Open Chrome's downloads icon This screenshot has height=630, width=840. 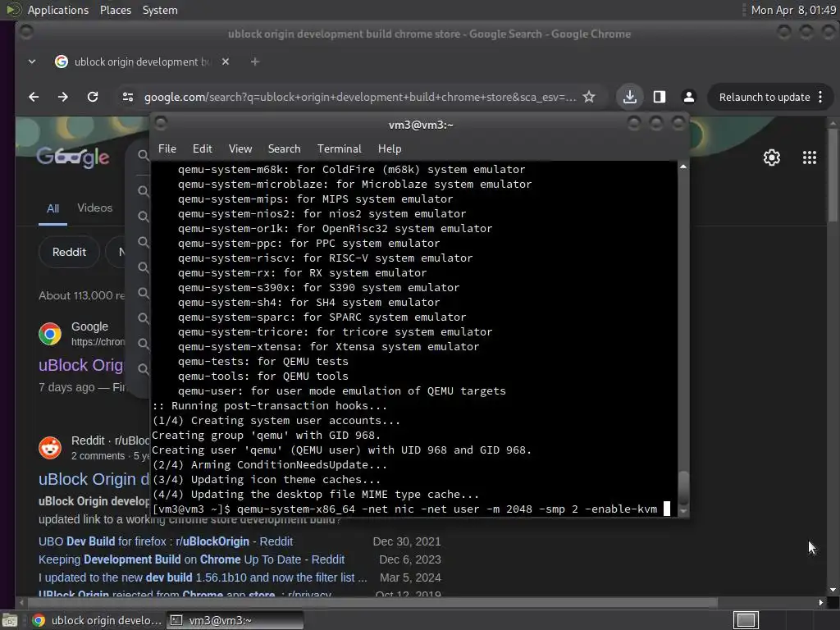630,97
